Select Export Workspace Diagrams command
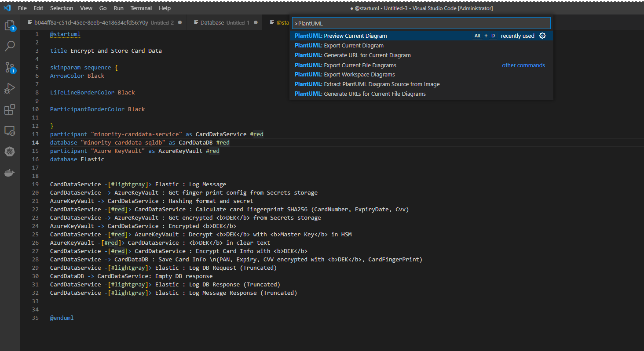 point(359,75)
